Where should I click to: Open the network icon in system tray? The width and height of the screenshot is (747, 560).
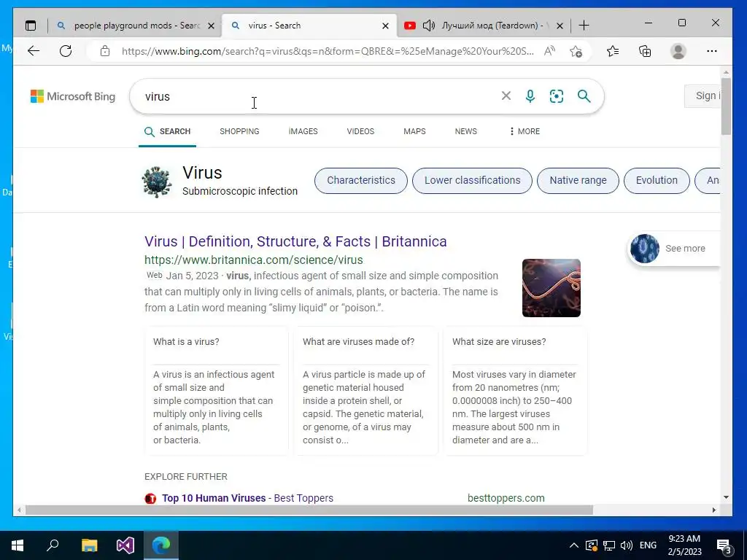pos(609,545)
